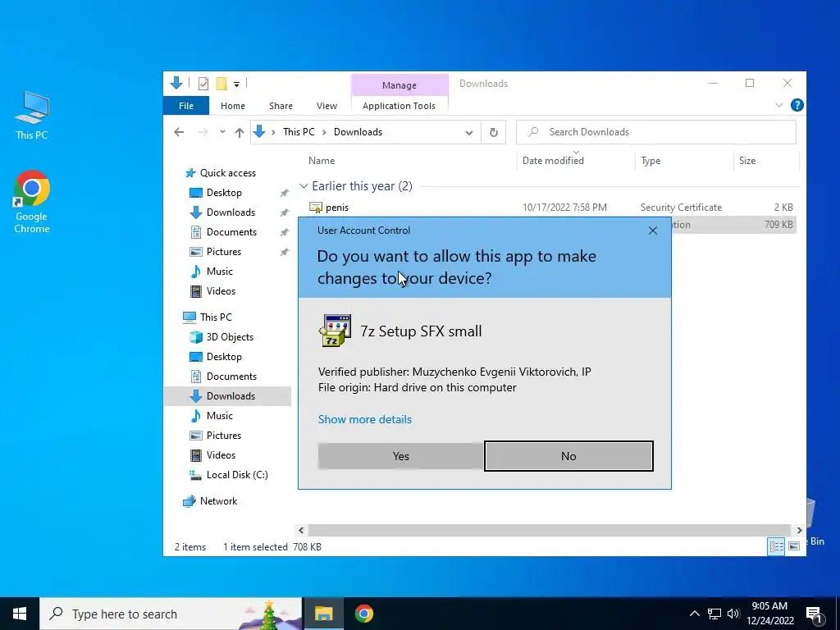Switch to the View ribbon tab
The width and height of the screenshot is (840, 630).
coord(326,106)
